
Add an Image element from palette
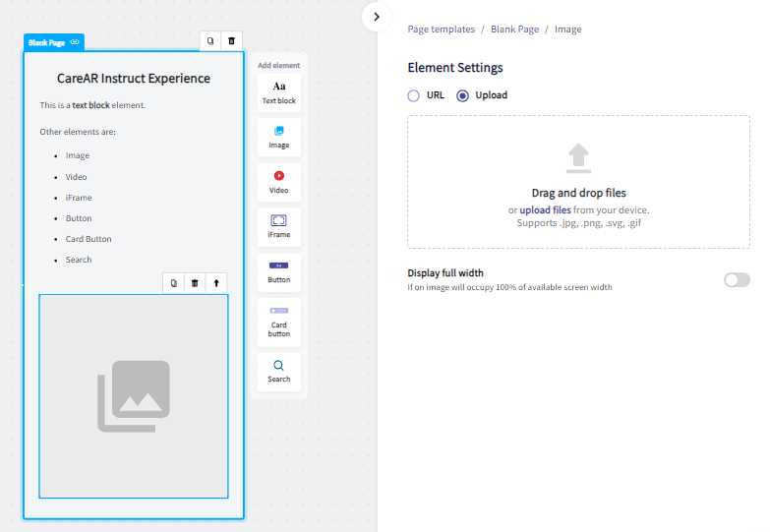[x=279, y=137]
